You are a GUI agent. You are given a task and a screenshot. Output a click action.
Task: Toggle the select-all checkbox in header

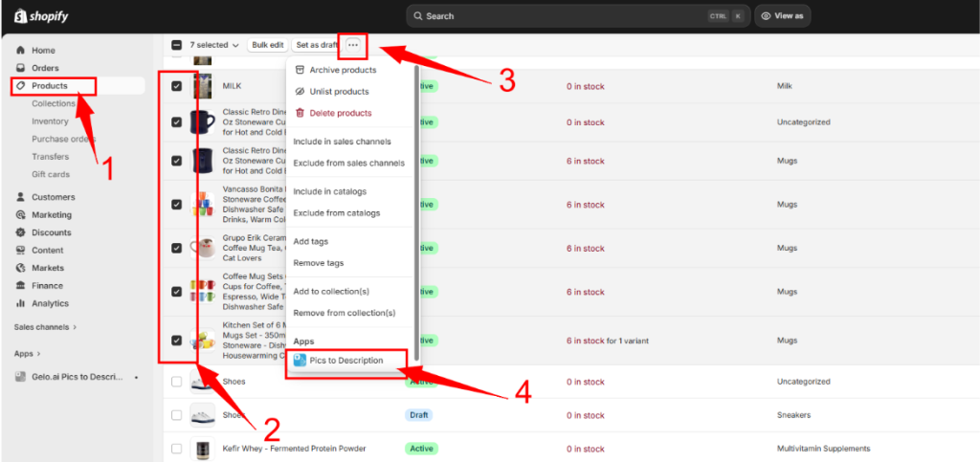pyautogui.click(x=176, y=45)
